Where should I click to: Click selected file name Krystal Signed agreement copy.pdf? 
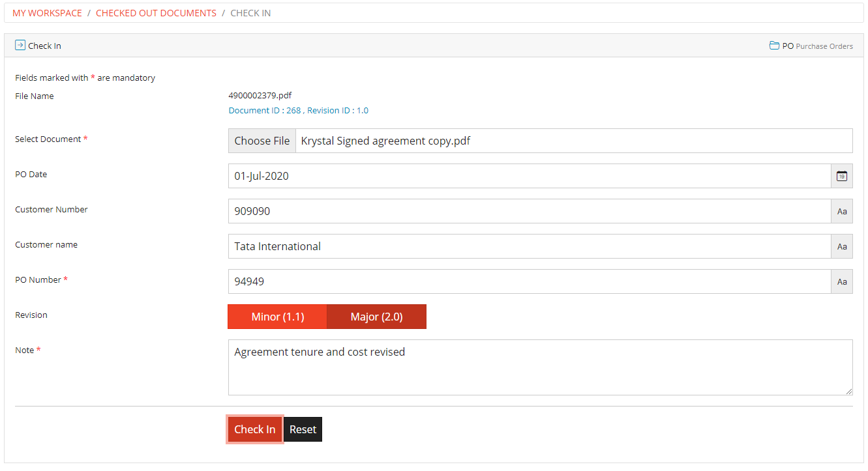tap(385, 141)
